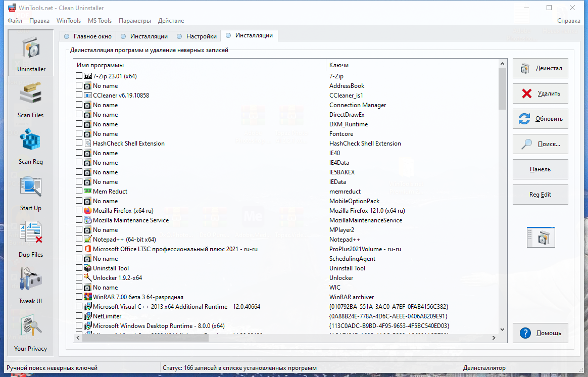588x377 pixels.
Task: Select the Mozilla Firefox checkbox
Action: point(79,210)
